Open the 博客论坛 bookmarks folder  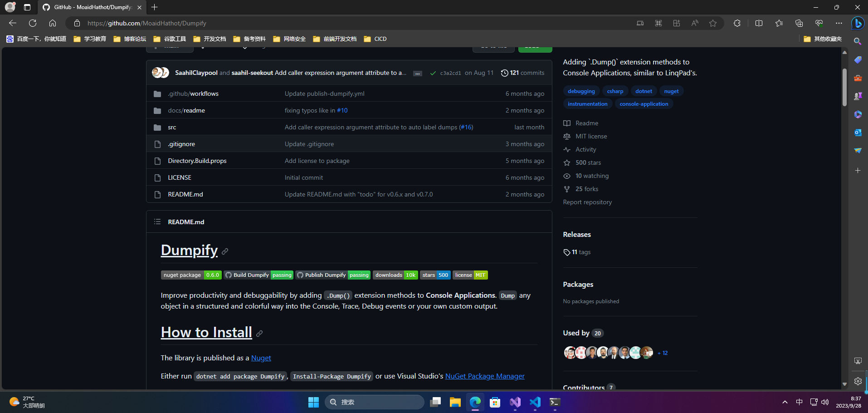pos(130,39)
